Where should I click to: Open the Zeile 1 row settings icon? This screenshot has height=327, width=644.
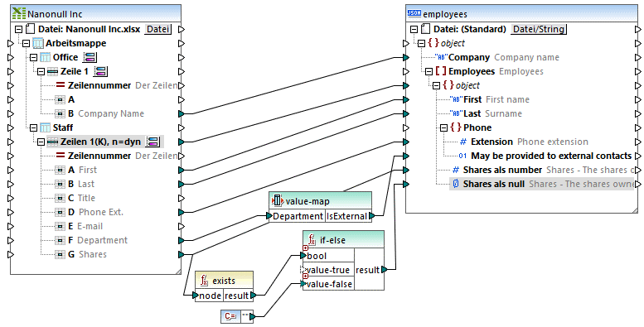coord(100,71)
